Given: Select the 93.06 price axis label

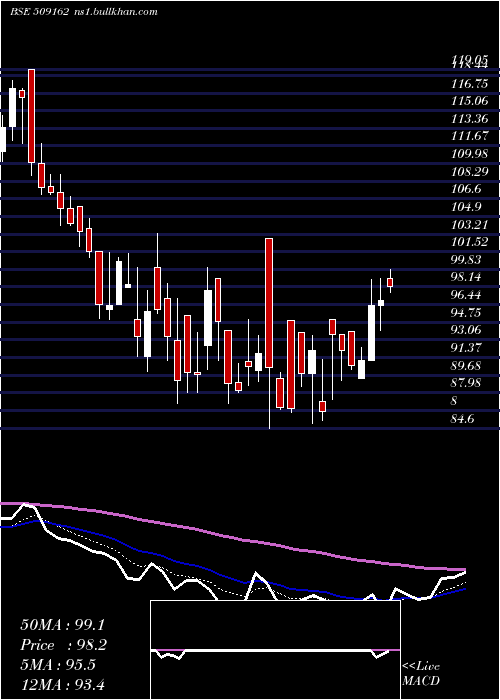Looking at the screenshot, I should [466, 330].
